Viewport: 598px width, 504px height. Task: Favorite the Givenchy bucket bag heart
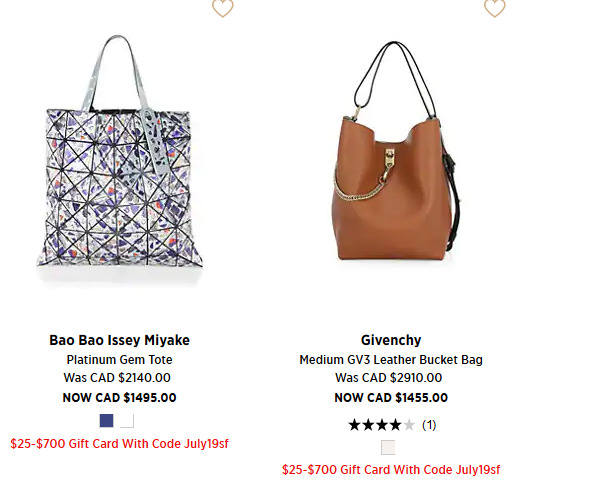[x=495, y=8]
